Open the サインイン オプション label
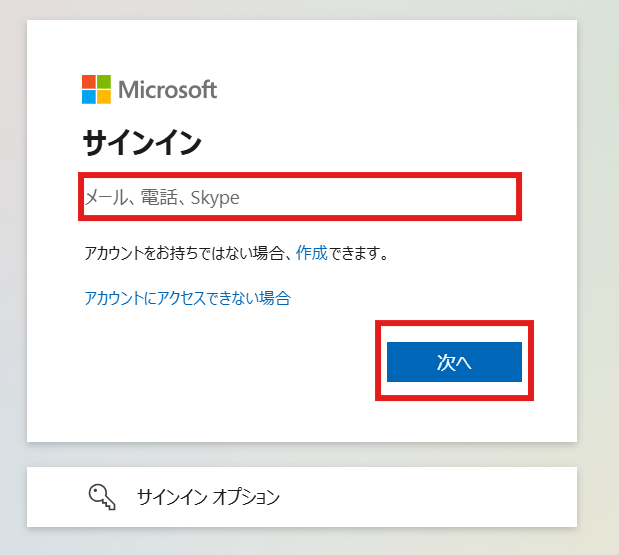The image size is (619, 555). pos(208,496)
